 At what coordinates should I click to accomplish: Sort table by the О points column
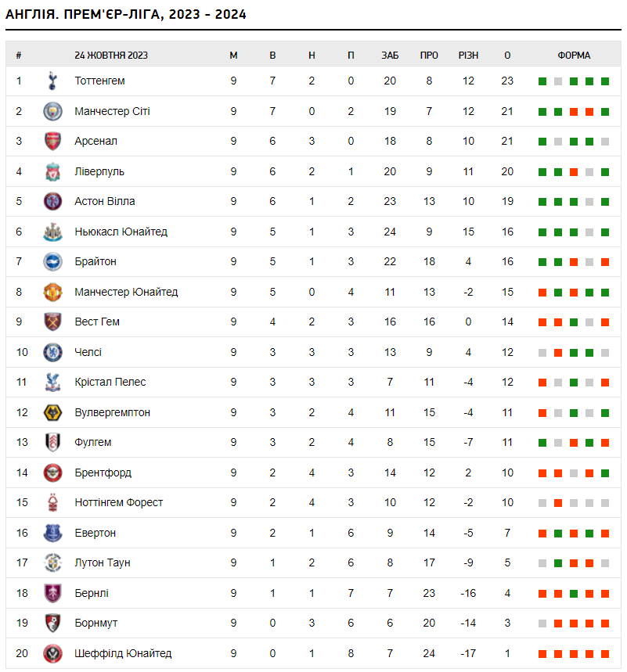tap(507, 56)
